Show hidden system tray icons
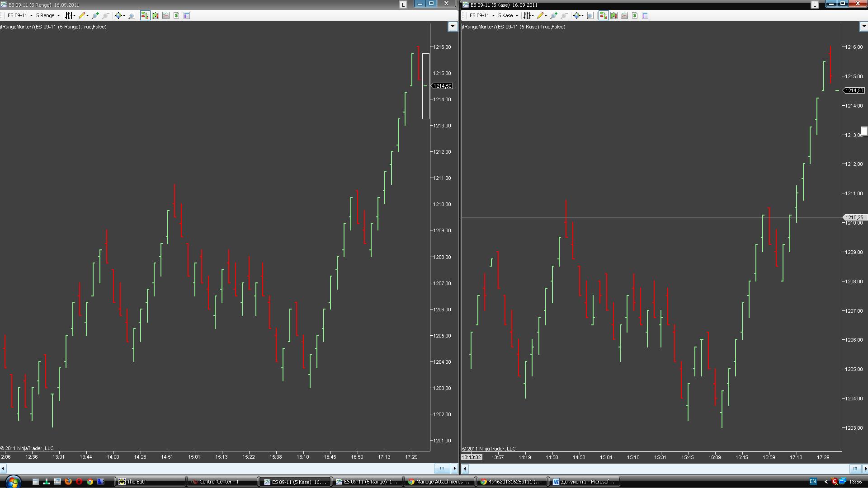Image resolution: width=868 pixels, height=488 pixels. (x=826, y=482)
